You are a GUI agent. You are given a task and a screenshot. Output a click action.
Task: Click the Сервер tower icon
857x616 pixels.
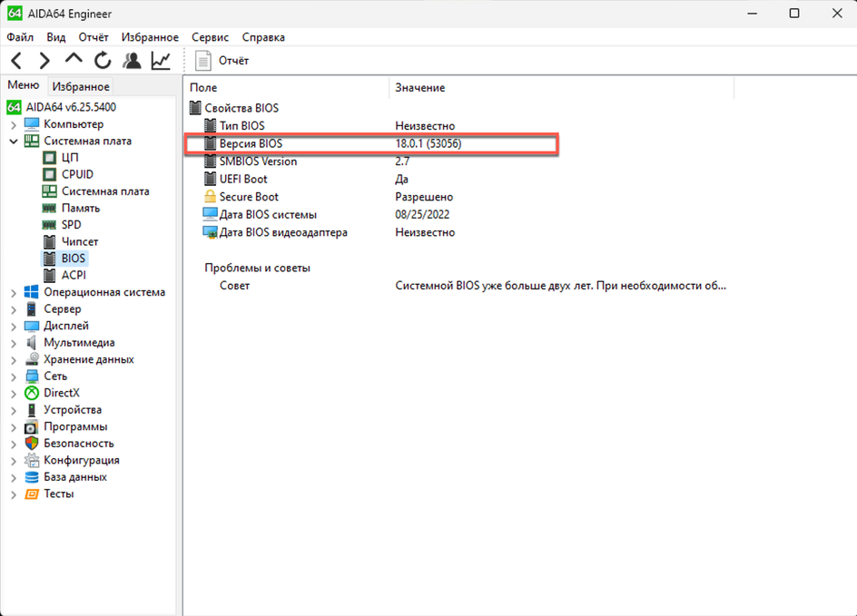pyautogui.click(x=32, y=309)
